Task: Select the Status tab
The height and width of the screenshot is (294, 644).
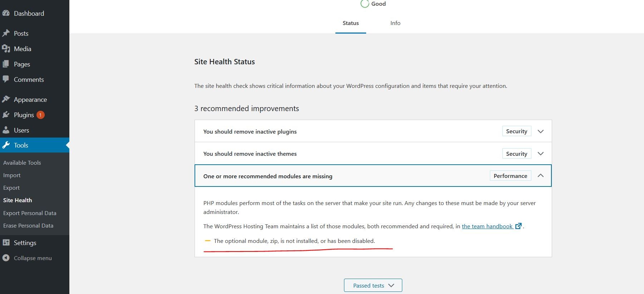Action: (350, 23)
